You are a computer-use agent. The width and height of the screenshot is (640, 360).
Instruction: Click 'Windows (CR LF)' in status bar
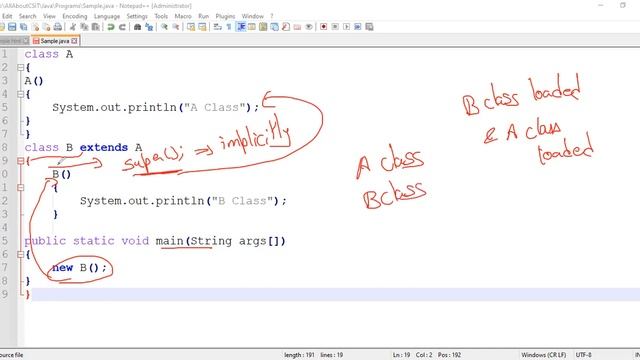pos(544,355)
